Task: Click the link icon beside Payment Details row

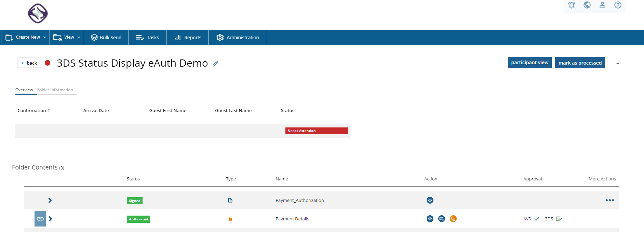Action: coord(40,219)
